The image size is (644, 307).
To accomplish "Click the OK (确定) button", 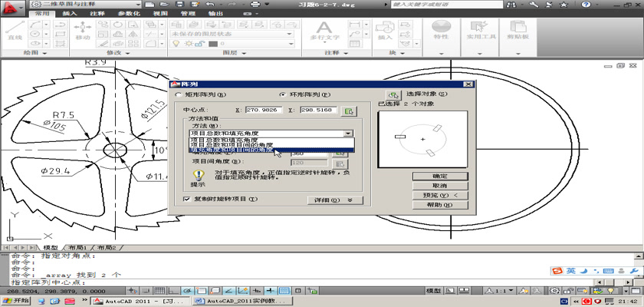I will click(x=440, y=176).
